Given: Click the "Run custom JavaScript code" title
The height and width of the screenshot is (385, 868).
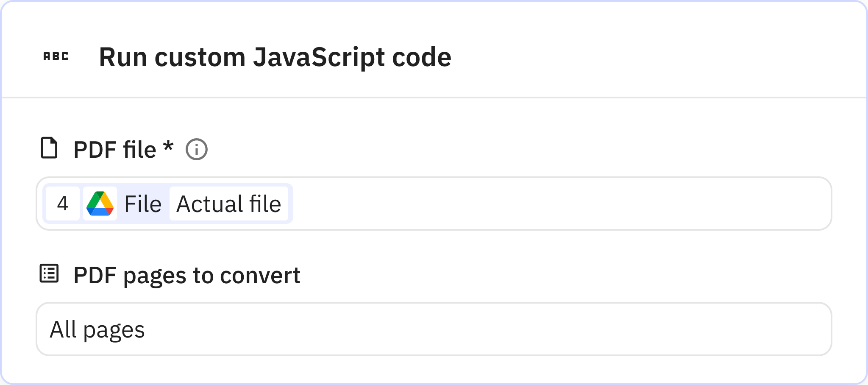Looking at the screenshot, I should (x=275, y=57).
